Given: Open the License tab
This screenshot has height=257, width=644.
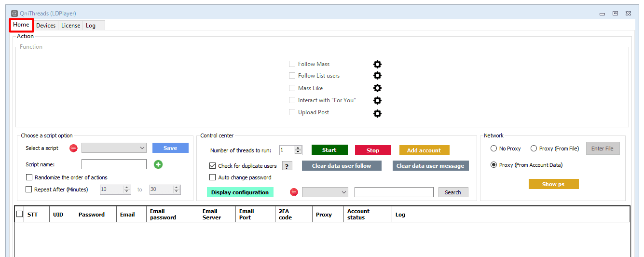Looking at the screenshot, I should tap(70, 26).
